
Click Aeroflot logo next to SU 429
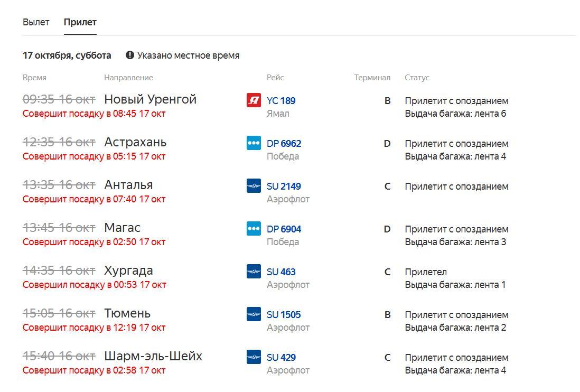click(x=254, y=357)
